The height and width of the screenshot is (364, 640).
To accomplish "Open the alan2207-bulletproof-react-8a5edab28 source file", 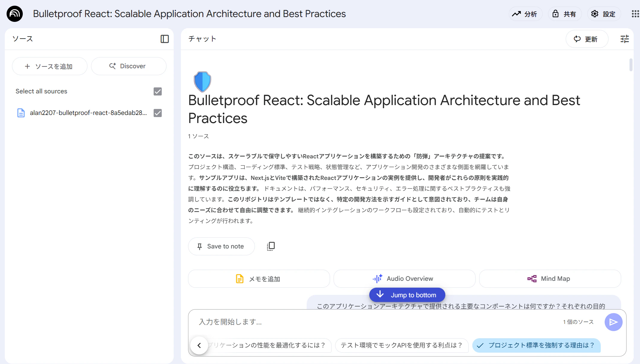I will (x=88, y=113).
